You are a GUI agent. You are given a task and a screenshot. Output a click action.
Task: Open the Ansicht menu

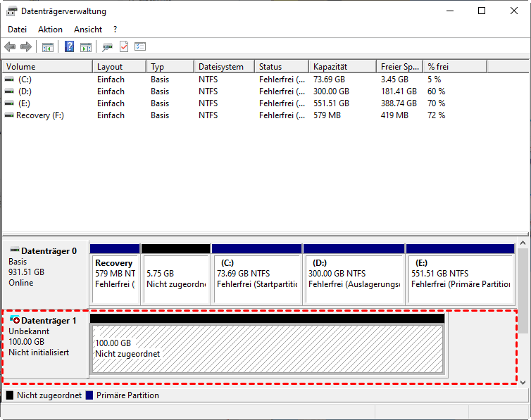[x=88, y=30]
